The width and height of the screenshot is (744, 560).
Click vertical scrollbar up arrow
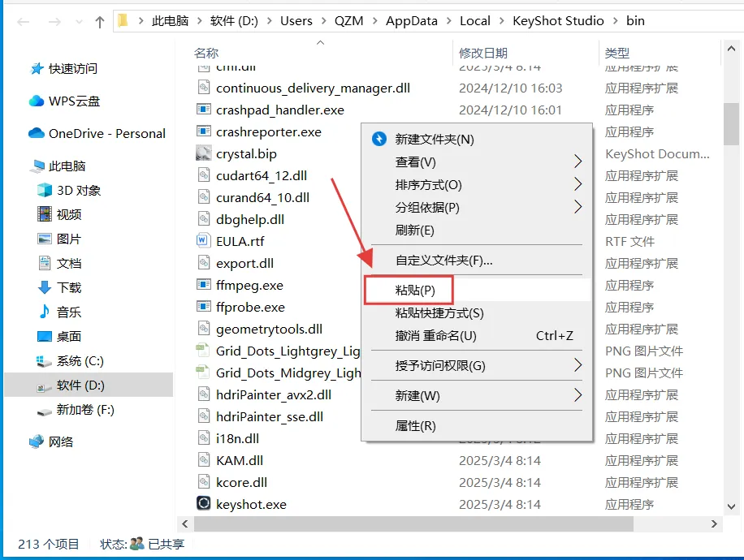731,49
